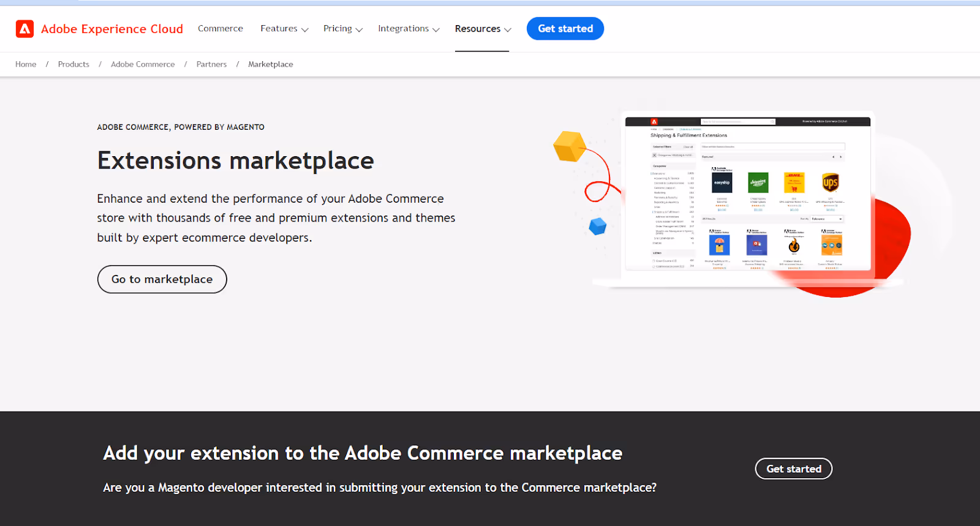Screen dimensions: 980x526
Task: Click the 'Adobe Commerce, powered by Magento' text
Action: [x=181, y=127]
